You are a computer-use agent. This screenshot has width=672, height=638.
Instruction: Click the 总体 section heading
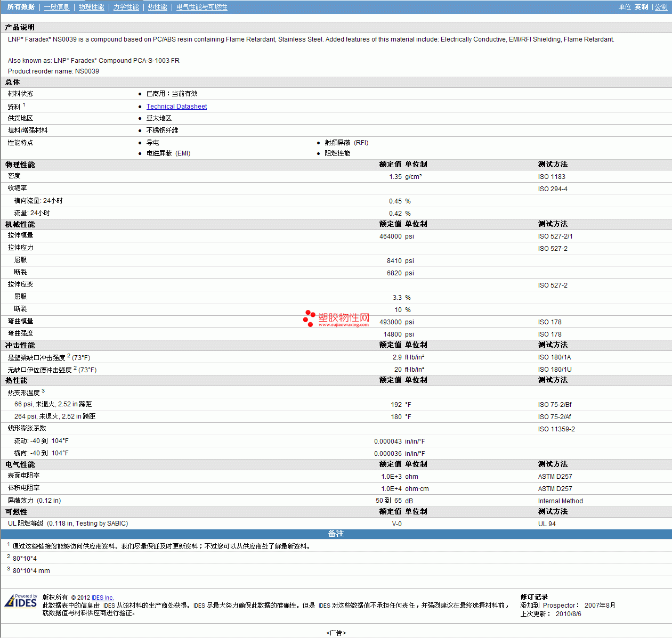(x=12, y=82)
